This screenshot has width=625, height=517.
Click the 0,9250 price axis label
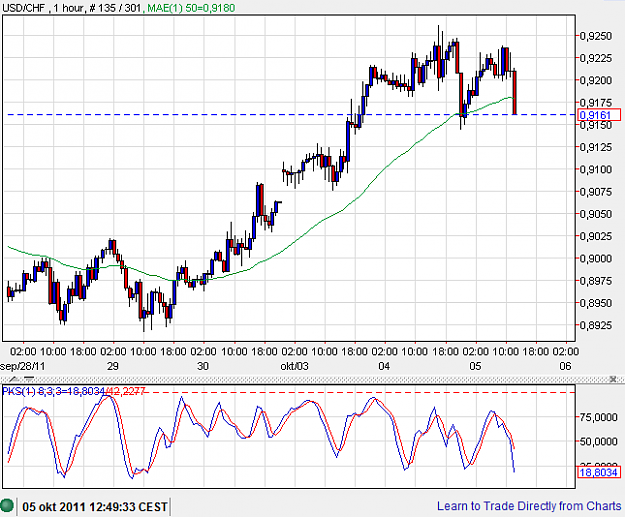[x=595, y=36]
